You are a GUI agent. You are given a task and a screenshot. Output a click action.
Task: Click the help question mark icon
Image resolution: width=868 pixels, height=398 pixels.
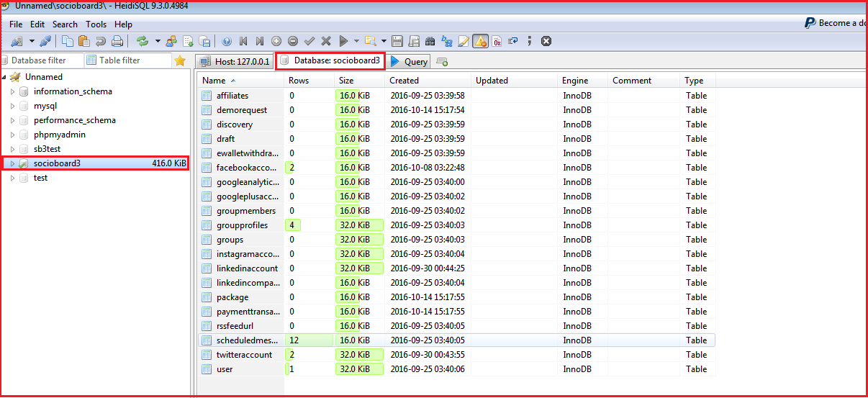[x=227, y=41]
